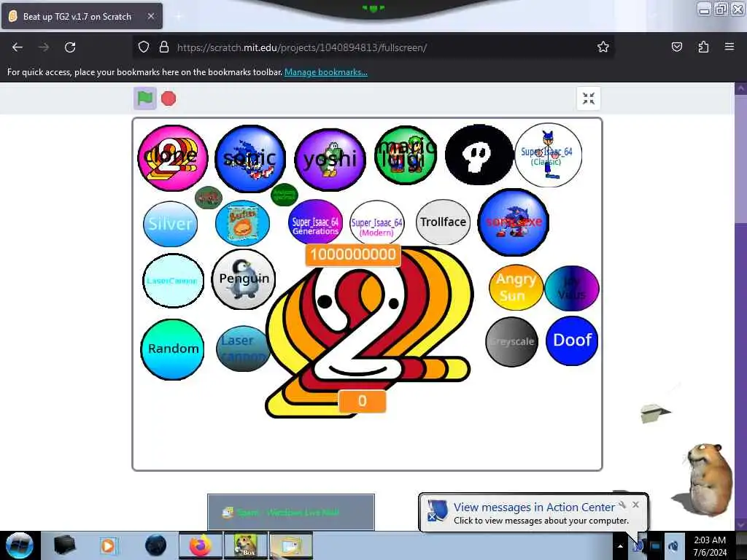Open a new browser tab
The height and width of the screenshot is (560, 747).
point(179,16)
